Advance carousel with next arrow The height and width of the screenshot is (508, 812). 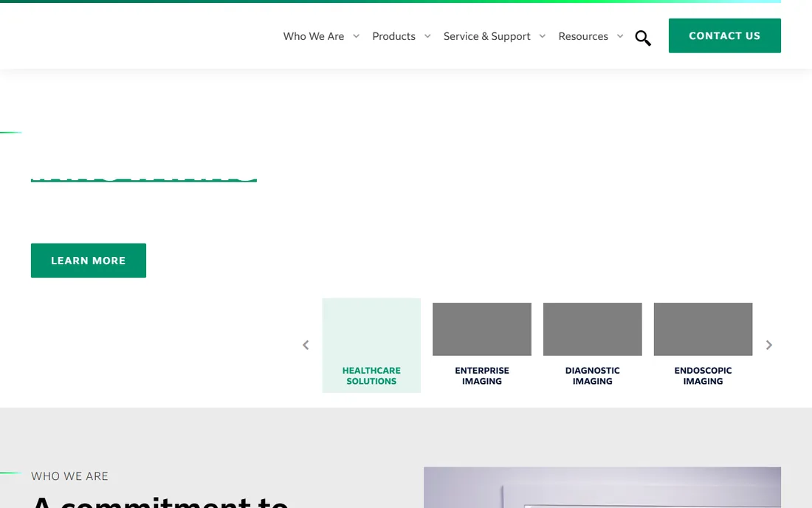(x=769, y=345)
